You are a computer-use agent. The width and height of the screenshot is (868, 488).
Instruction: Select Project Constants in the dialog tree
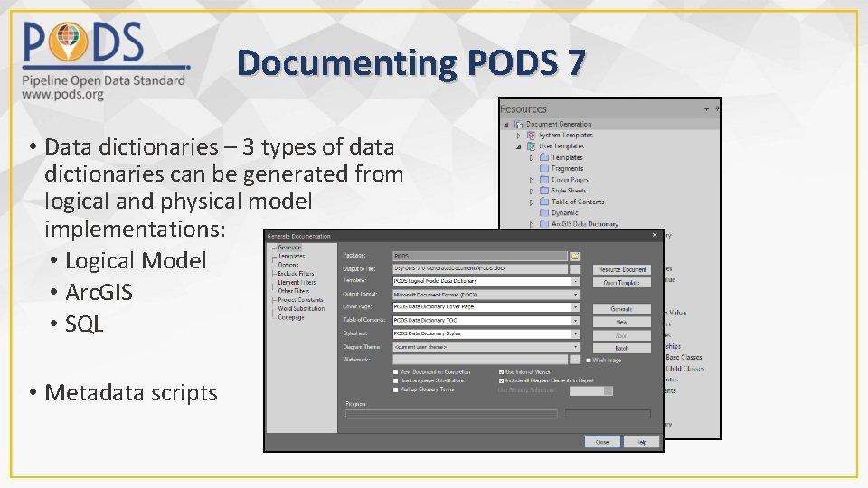[x=300, y=300]
